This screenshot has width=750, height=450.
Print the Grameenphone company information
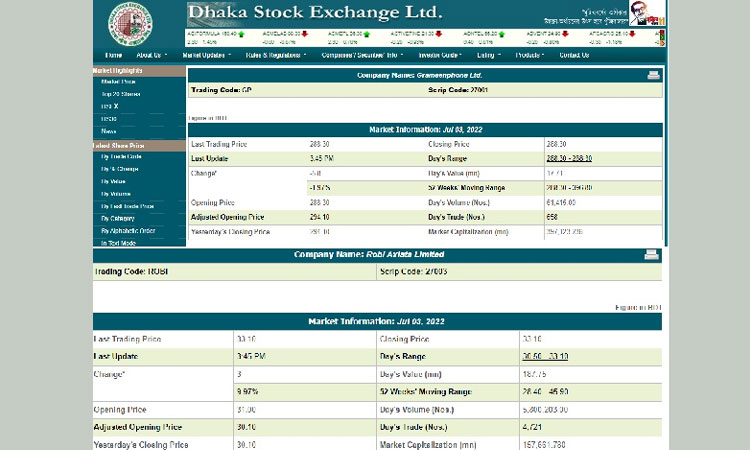pyautogui.click(x=653, y=75)
